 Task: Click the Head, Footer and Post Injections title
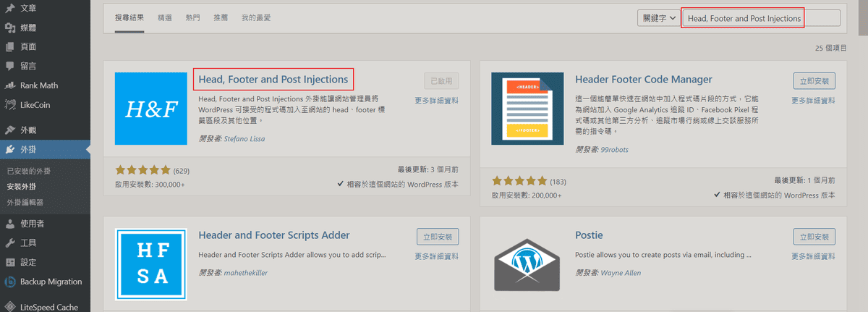tap(273, 80)
